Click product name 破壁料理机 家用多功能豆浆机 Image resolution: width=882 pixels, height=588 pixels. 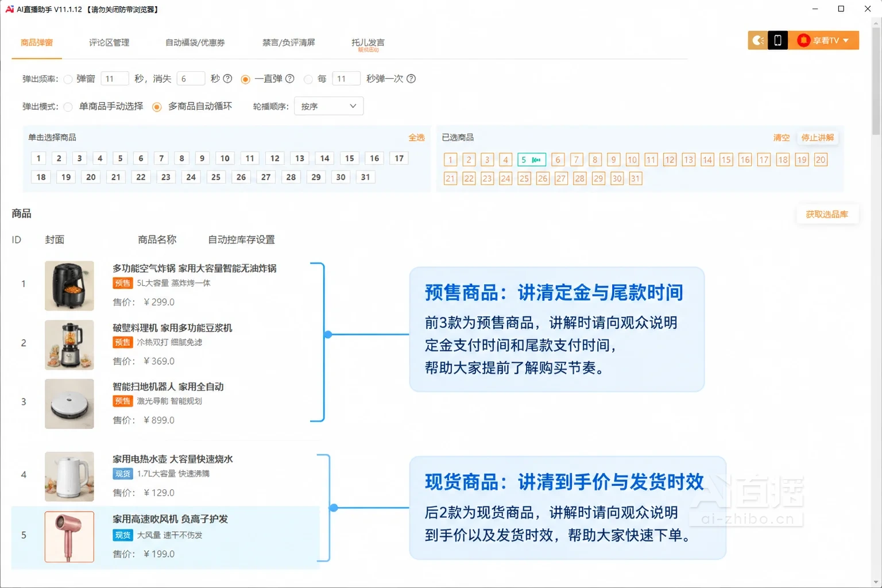pos(172,328)
